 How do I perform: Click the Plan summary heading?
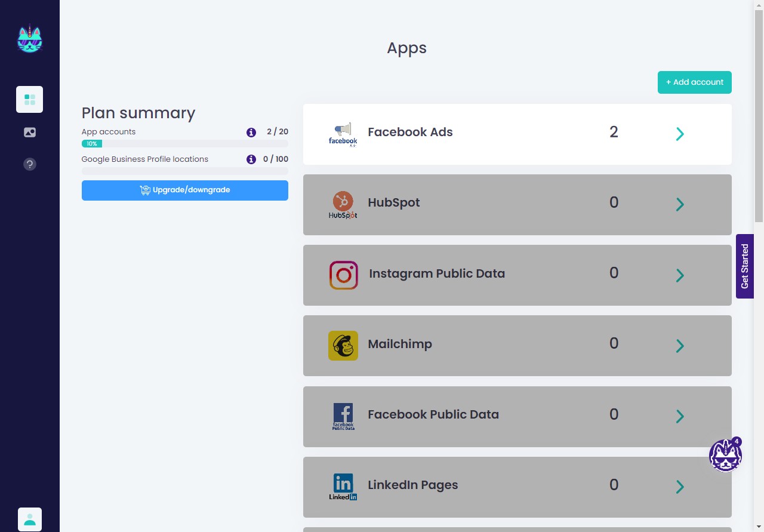pos(138,113)
